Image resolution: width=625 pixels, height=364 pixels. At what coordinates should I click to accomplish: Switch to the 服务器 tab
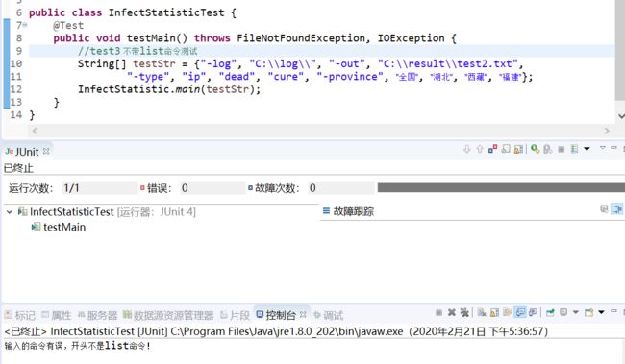[98, 315]
